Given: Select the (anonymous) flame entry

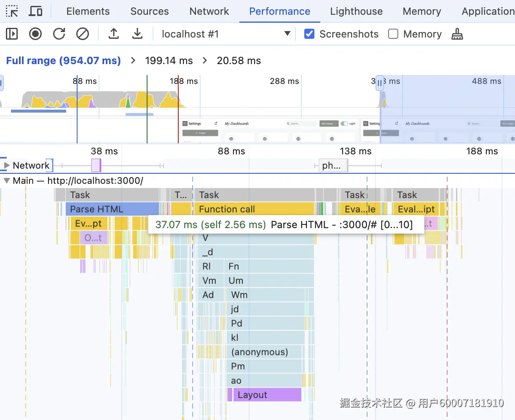Looking at the screenshot, I should pos(264,353).
